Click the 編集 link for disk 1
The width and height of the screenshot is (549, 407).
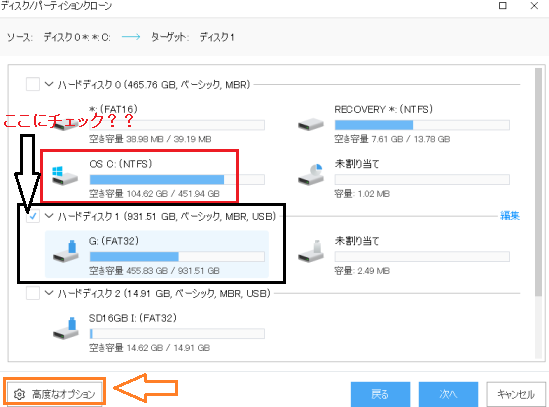(x=510, y=216)
